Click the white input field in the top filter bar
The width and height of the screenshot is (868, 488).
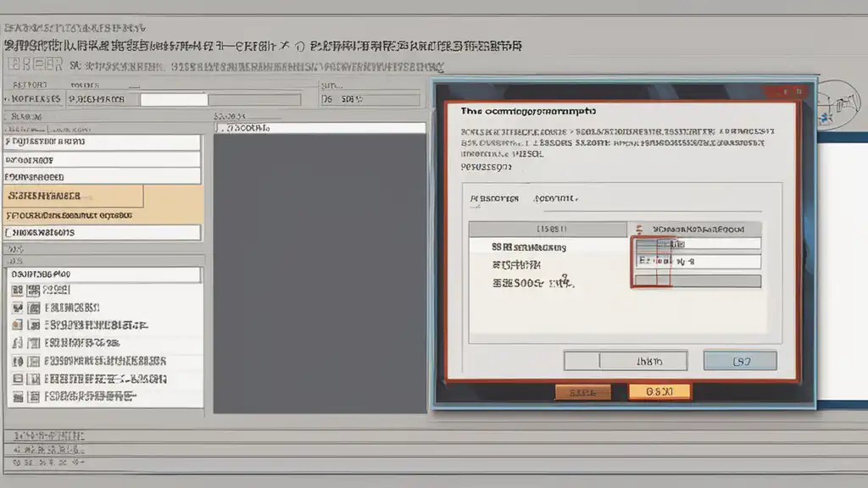[174, 100]
